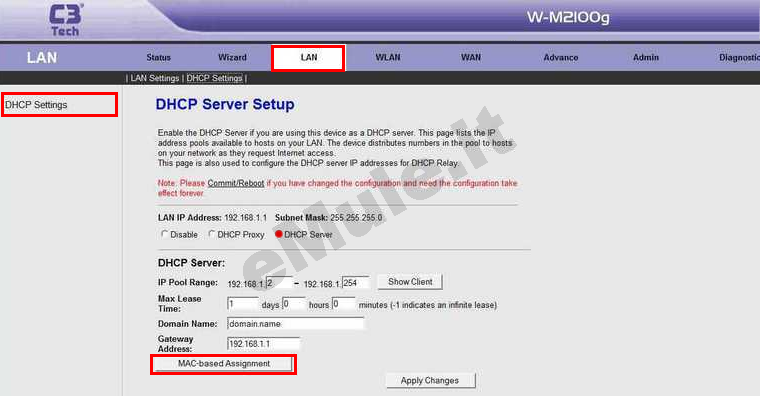
Task: Click the W-M2100g model name
Action: [568, 17]
